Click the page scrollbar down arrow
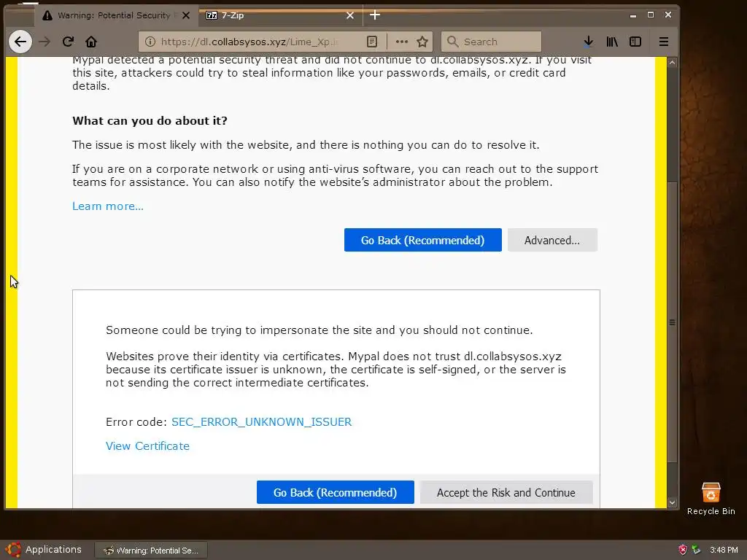The height and width of the screenshot is (560, 747). pos(672,503)
